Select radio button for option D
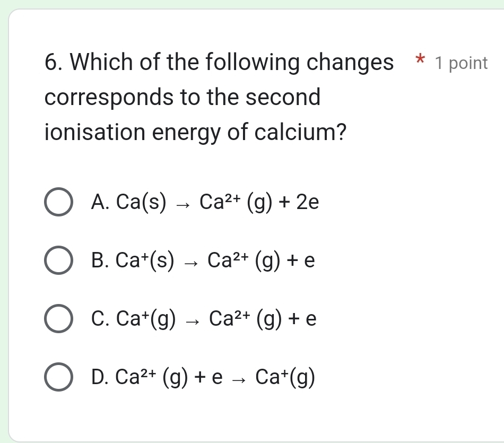Image resolution: width=504 pixels, height=443 pixels. click(58, 378)
